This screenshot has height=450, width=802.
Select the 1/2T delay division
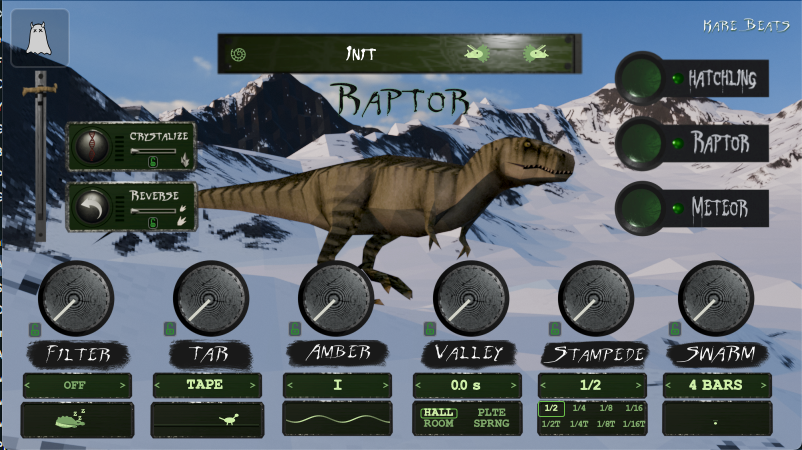click(x=551, y=424)
